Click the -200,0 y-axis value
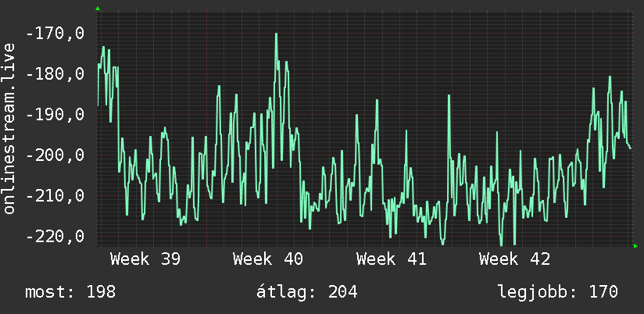This screenshot has width=644, height=314. [55, 155]
